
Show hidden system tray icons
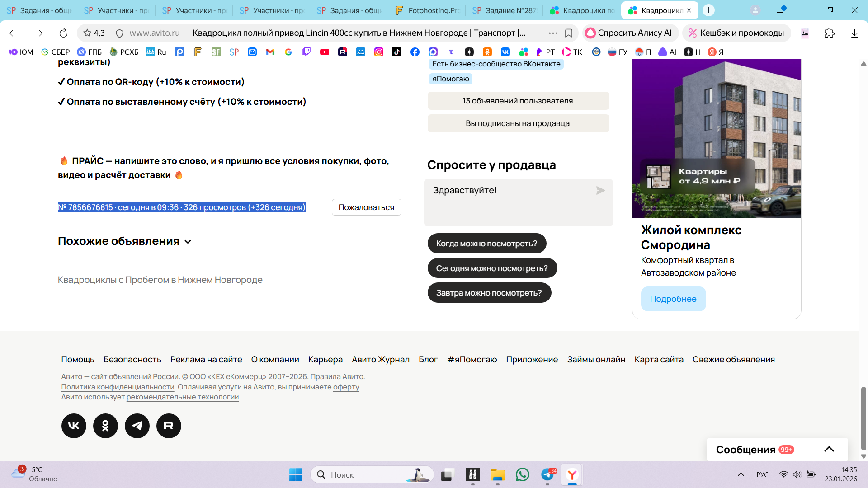[741, 474]
